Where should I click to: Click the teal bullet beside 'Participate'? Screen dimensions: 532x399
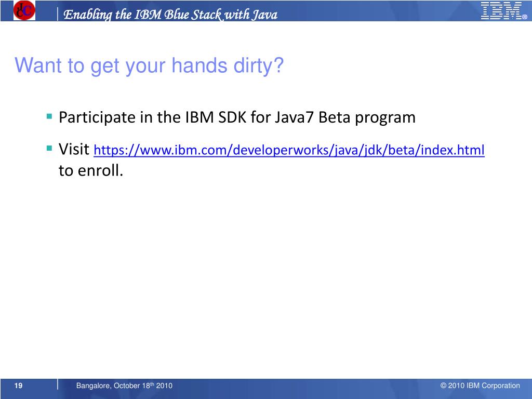[x=49, y=116]
